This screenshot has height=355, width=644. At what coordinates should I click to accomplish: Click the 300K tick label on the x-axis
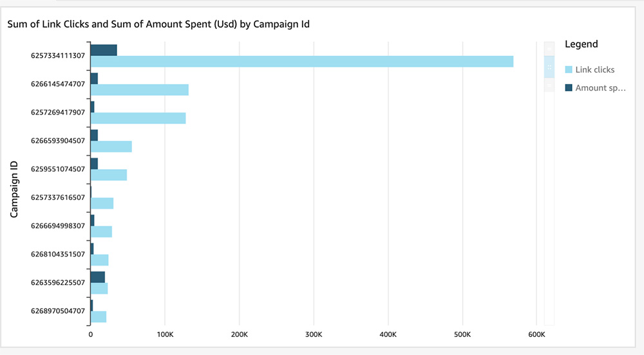coord(314,334)
